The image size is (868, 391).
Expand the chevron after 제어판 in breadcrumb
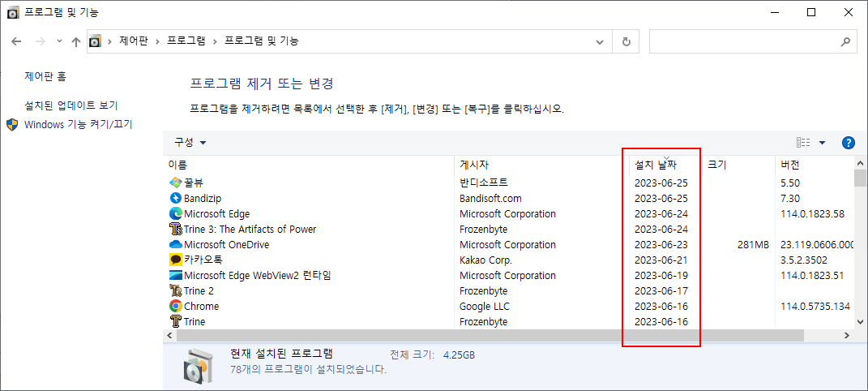(158, 41)
